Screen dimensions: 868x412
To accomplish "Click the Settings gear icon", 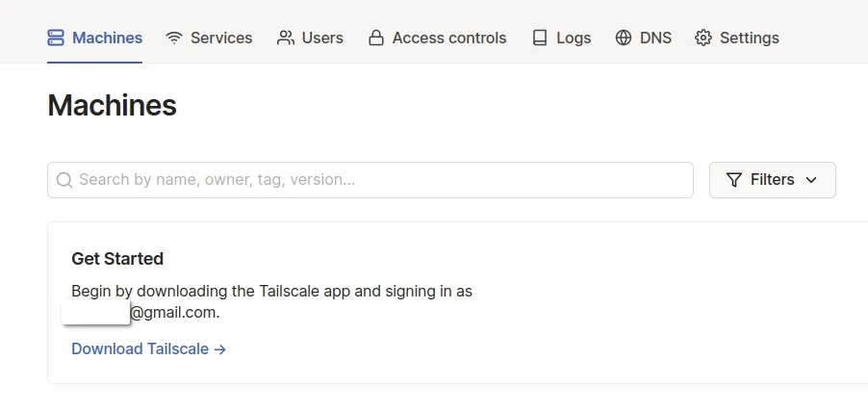I will [x=703, y=39].
